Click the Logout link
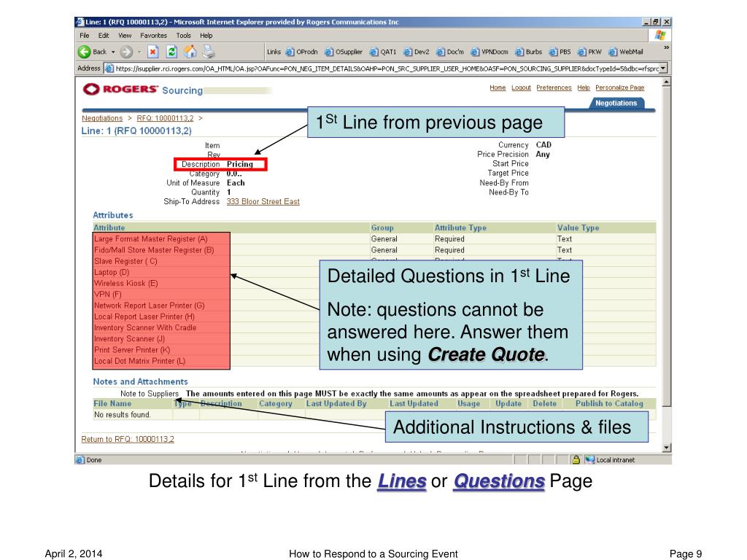The image size is (747, 560). tap(521, 87)
